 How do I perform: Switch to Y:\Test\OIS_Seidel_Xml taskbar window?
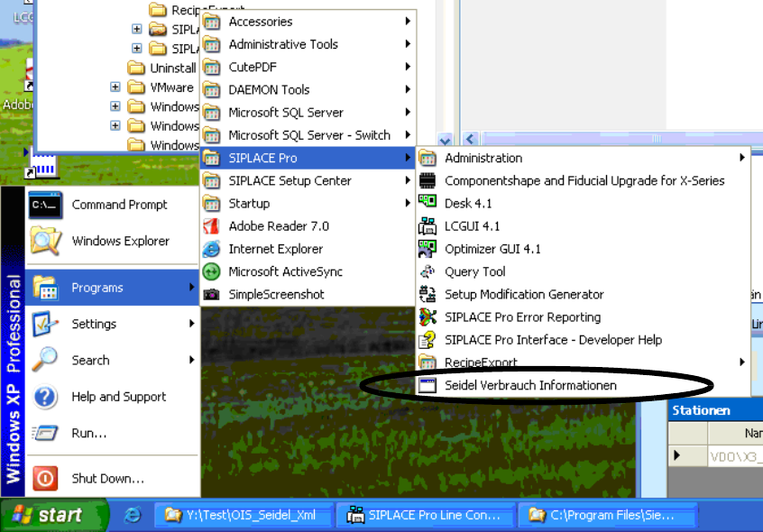(244, 515)
